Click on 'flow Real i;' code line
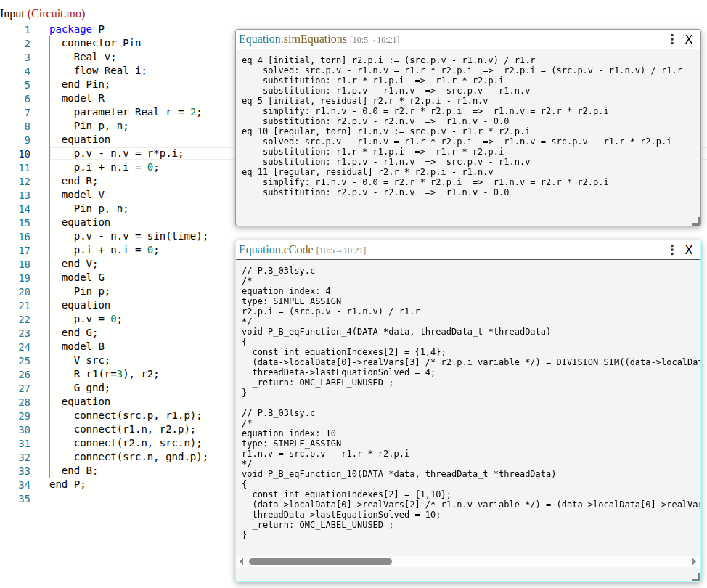707x588 pixels. pyautogui.click(x=110, y=71)
